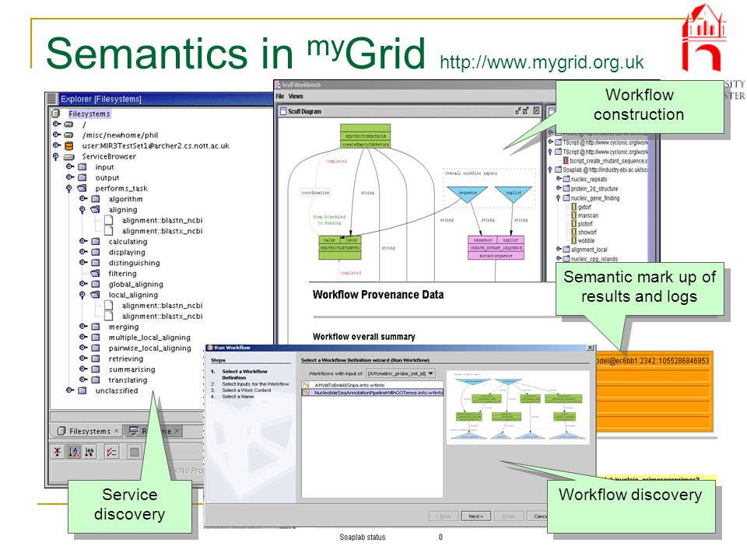Click the Explorer window title icon

tap(51, 99)
